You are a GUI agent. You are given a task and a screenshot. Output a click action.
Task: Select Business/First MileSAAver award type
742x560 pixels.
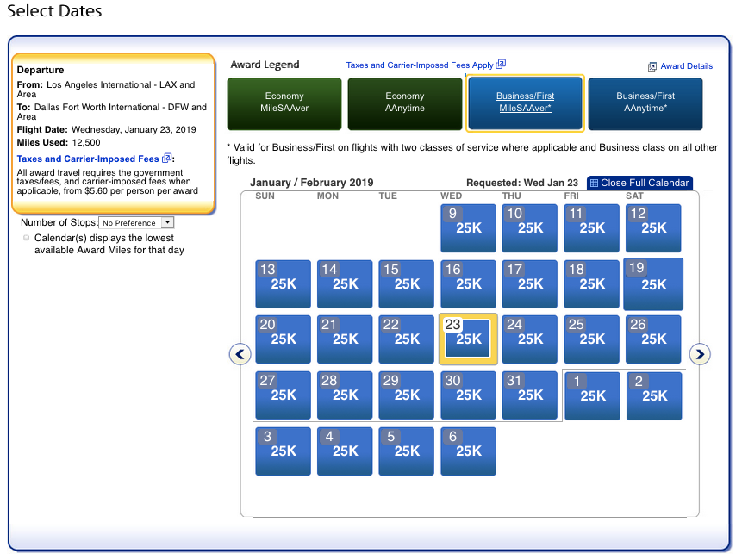[x=525, y=103]
